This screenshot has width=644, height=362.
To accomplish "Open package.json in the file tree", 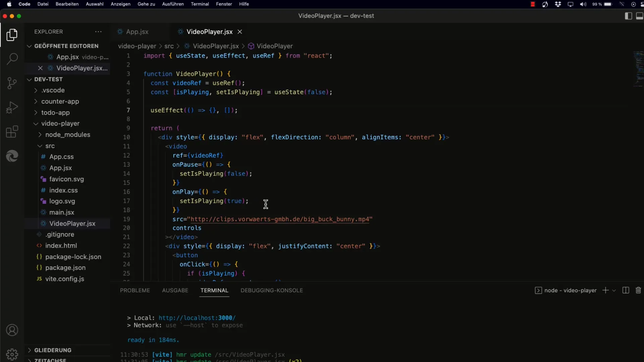I will [x=65, y=267].
